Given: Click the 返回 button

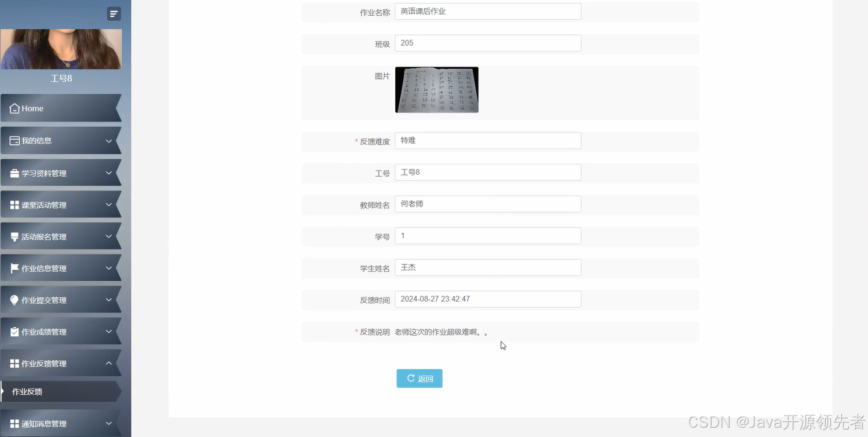Looking at the screenshot, I should click(x=419, y=378).
